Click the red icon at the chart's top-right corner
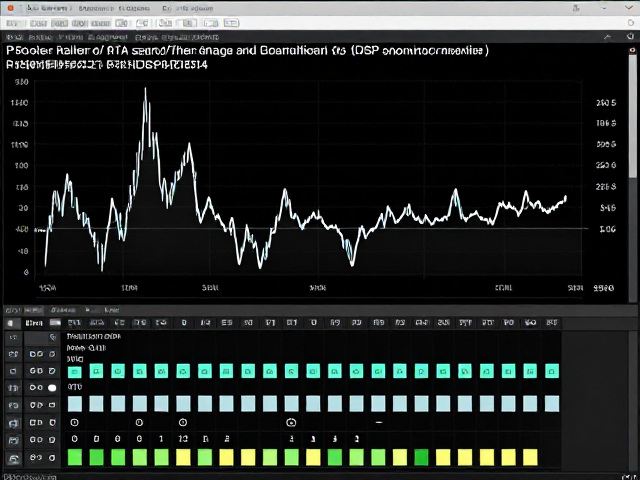The height and width of the screenshot is (480, 640). click(632, 51)
